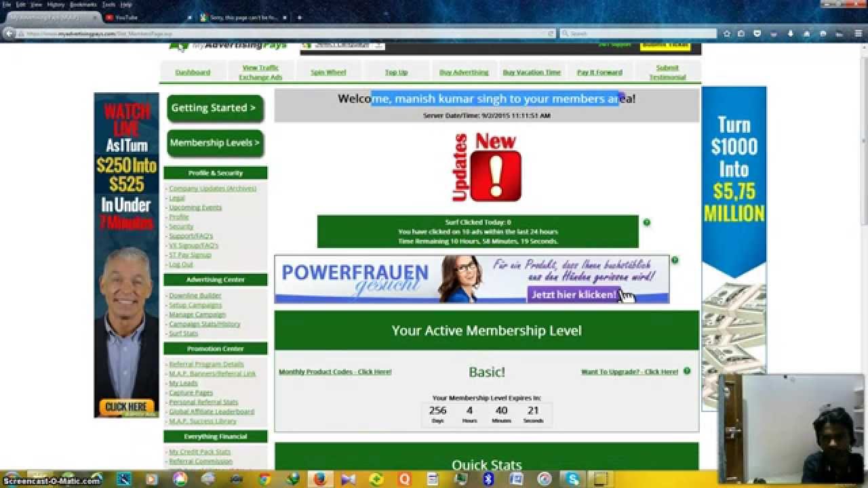Click Monthly Product Codes - Click Here!
The width and height of the screenshot is (868, 488).
click(x=335, y=371)
